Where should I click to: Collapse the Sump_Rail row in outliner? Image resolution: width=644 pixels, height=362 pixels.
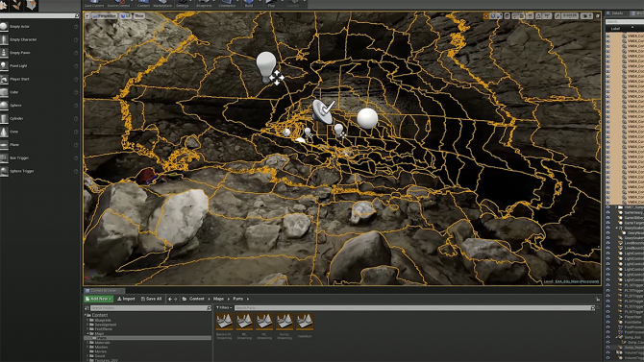coord(617,337)
